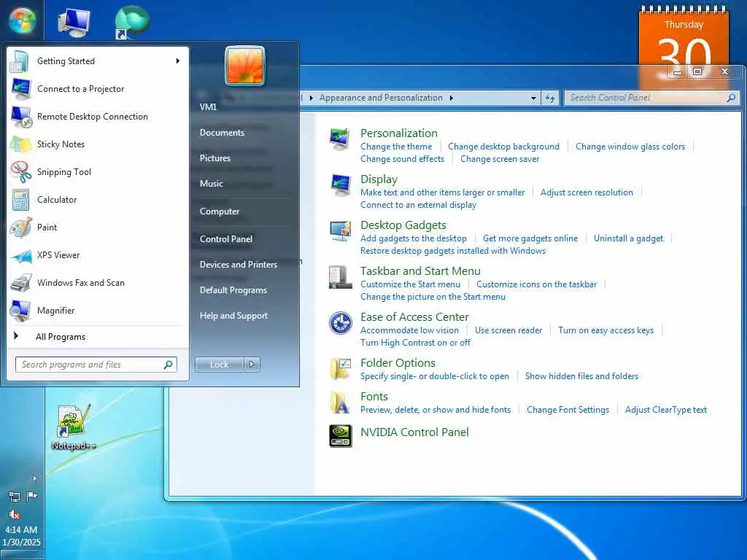
Task: Click Change the theme link
Action: [x=396, y=147]
